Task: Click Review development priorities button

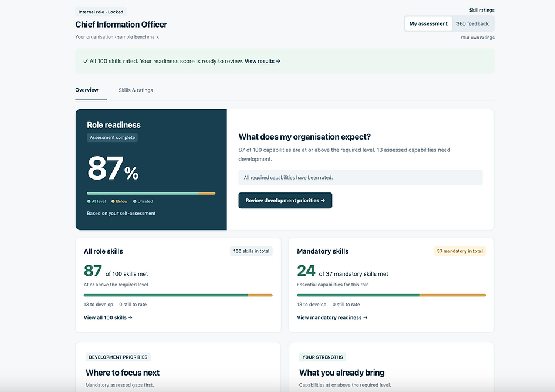Action: click(285, 201)
